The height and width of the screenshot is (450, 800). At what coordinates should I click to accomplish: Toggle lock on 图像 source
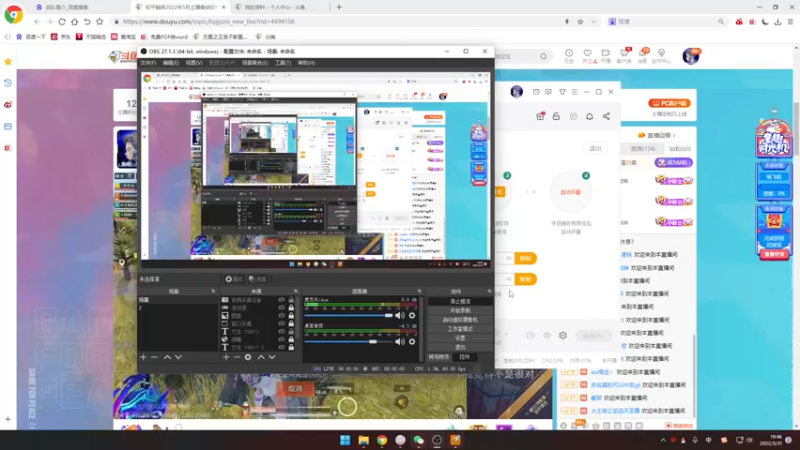pyautogui.click(x=291, y=316)
